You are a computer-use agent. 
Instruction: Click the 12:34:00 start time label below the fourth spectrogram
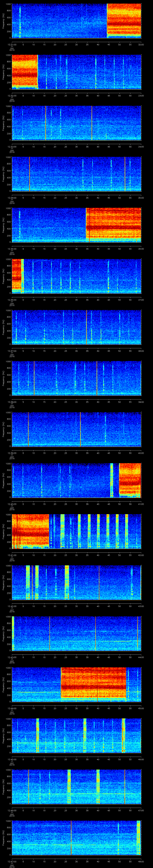[12, 197]
